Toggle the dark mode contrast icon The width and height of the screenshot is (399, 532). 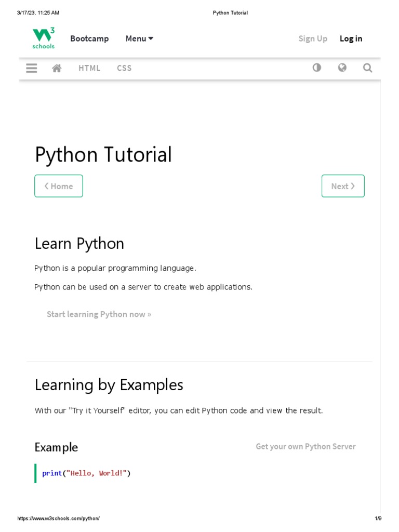(316, 68)
